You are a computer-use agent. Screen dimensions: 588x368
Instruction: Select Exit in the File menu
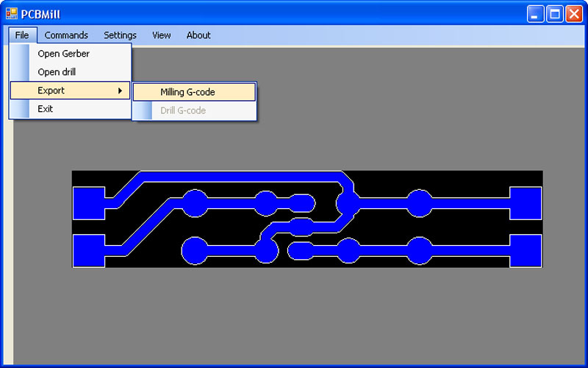[x=70, y=109]
